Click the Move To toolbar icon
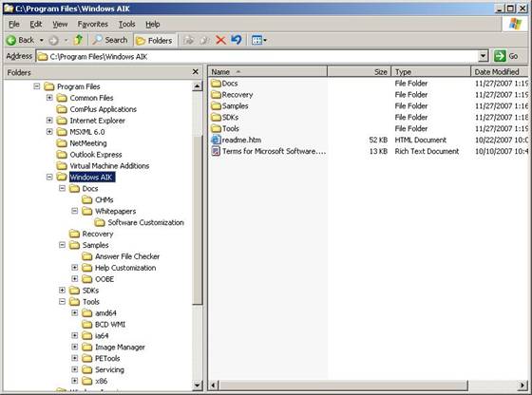 189,40
